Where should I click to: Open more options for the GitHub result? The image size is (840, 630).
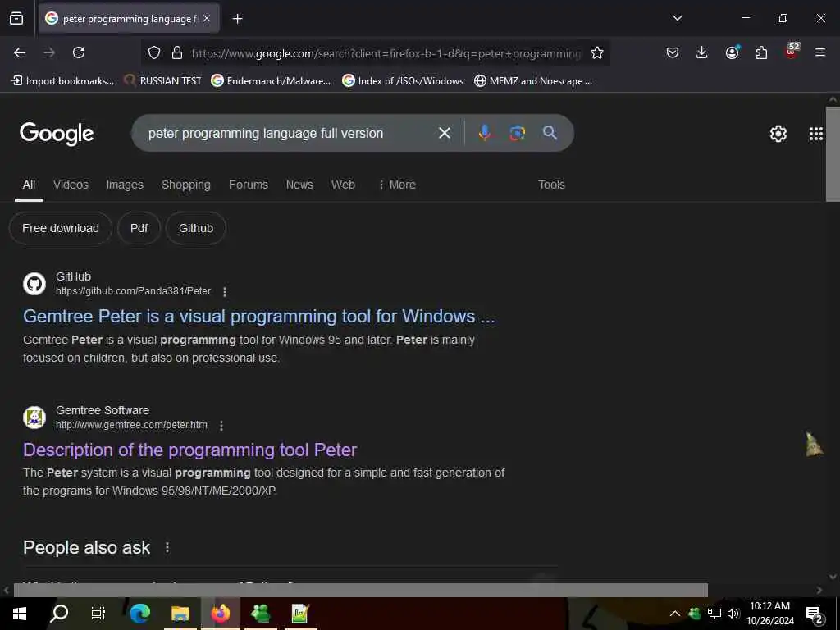tap(225, 292)
